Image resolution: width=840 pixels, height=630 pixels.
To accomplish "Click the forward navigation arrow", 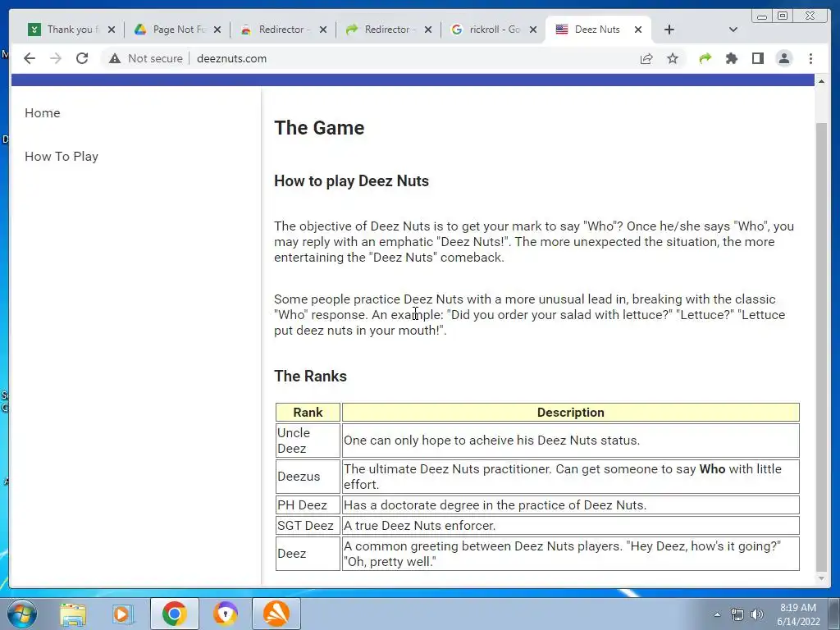I will 56,58.
